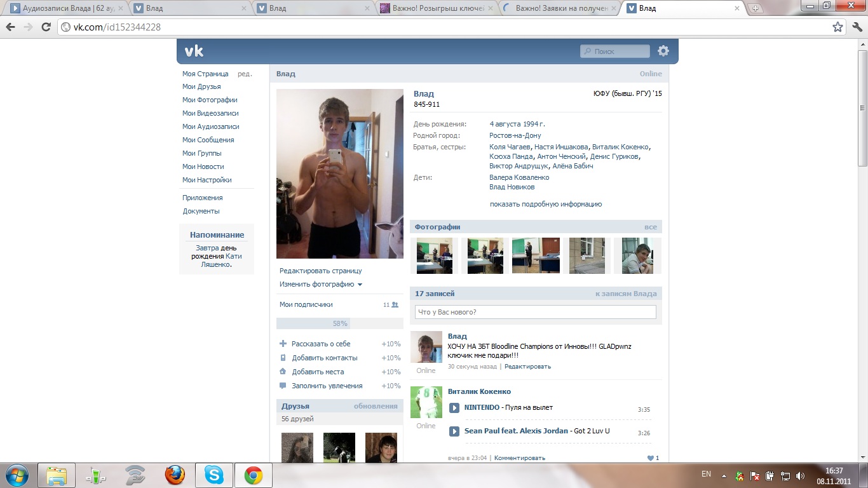Switch to the Аудиозаписи Влада tab
The width and height of the screenshot is (868, 488).
[x=64, y=8]
